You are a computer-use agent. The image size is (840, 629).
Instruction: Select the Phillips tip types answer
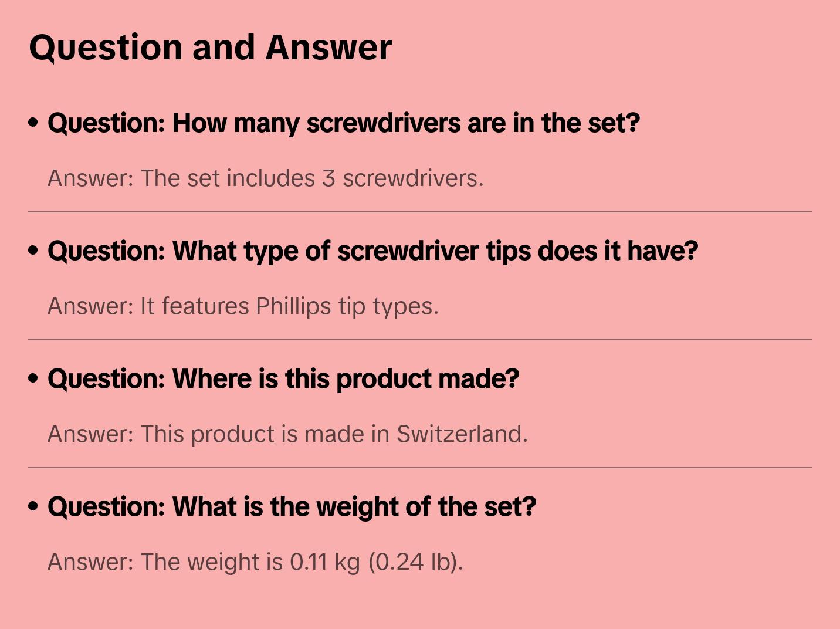(243, 306)
